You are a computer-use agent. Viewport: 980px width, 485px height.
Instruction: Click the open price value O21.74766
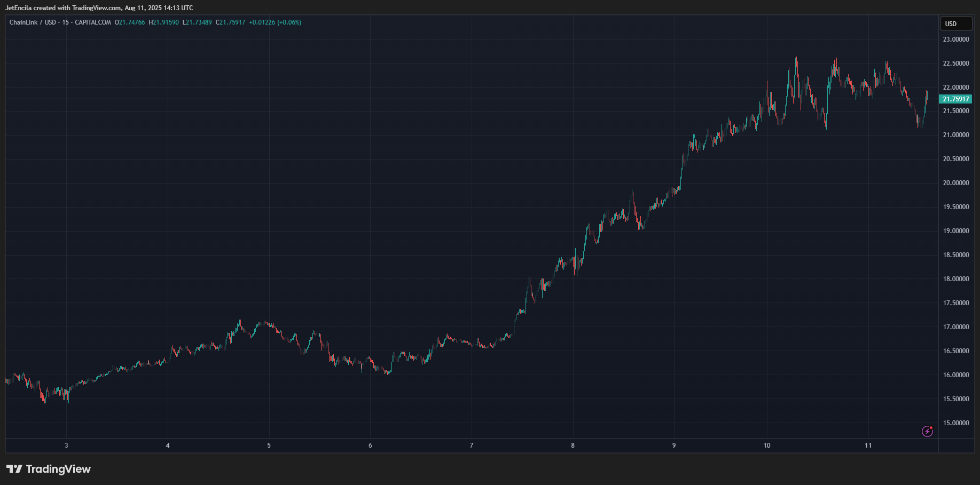coord(129,22)
